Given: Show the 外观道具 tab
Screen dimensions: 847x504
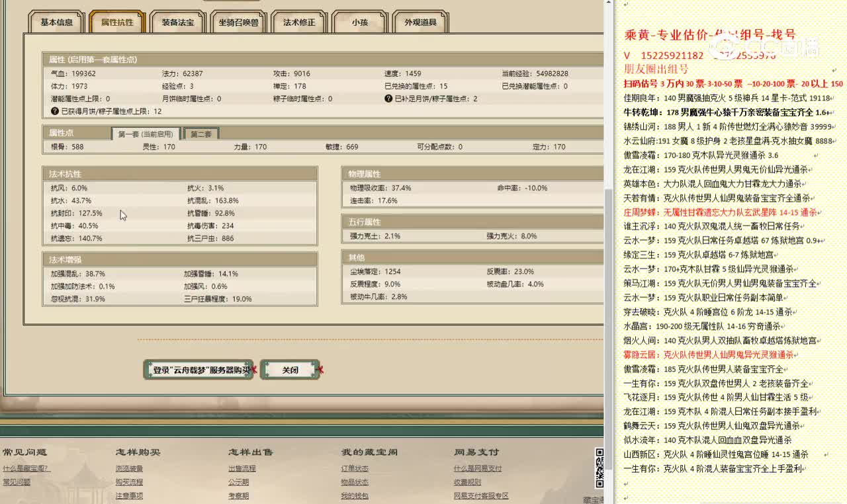Looking at the screenshot, I should tap(420, 22).
